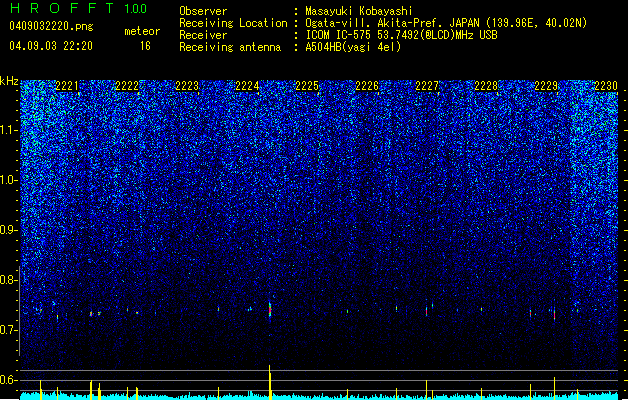Screen dimensions: 629x400
Task: Click the red meteor echo at 2229
Action: 554,314
